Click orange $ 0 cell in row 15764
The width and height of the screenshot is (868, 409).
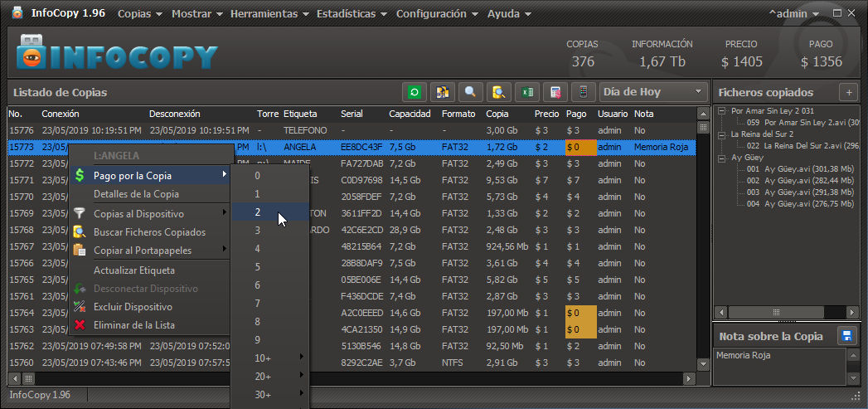tap(580, 313)
